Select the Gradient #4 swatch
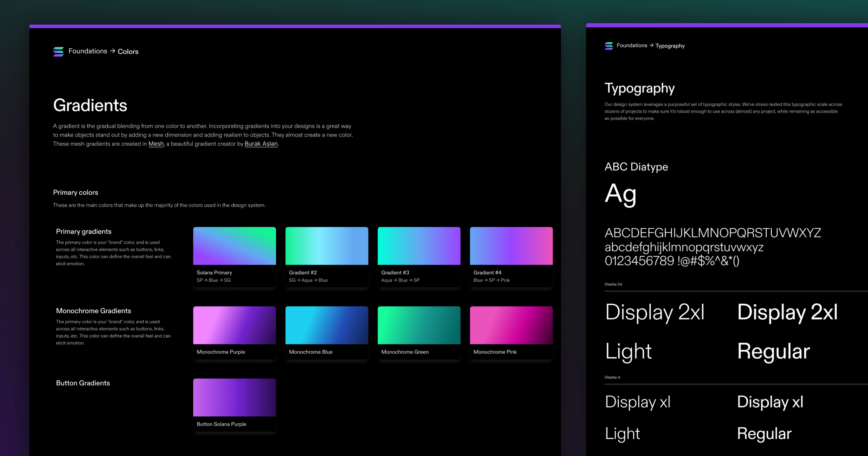 pos(511,245)
